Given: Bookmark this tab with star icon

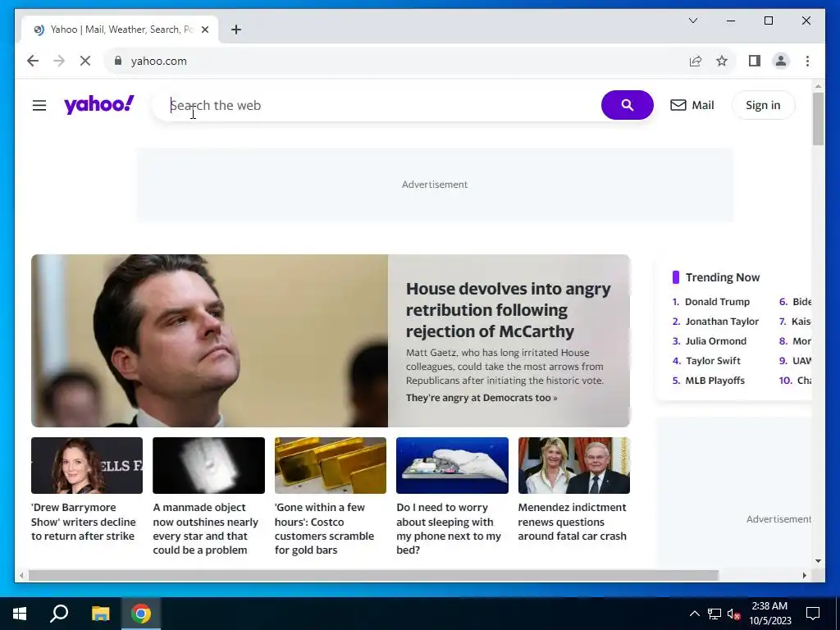Looking at the screenshot, I should tap(722, 61).
